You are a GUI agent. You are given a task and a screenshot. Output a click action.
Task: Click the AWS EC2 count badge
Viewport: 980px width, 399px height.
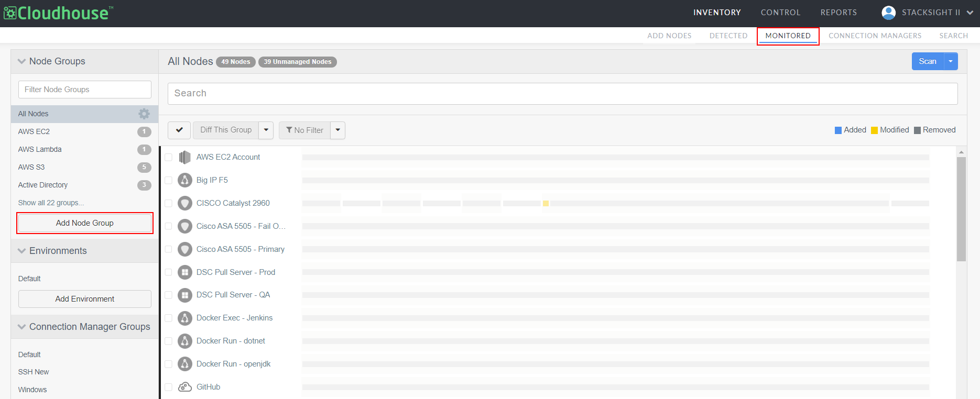point(144,132)
